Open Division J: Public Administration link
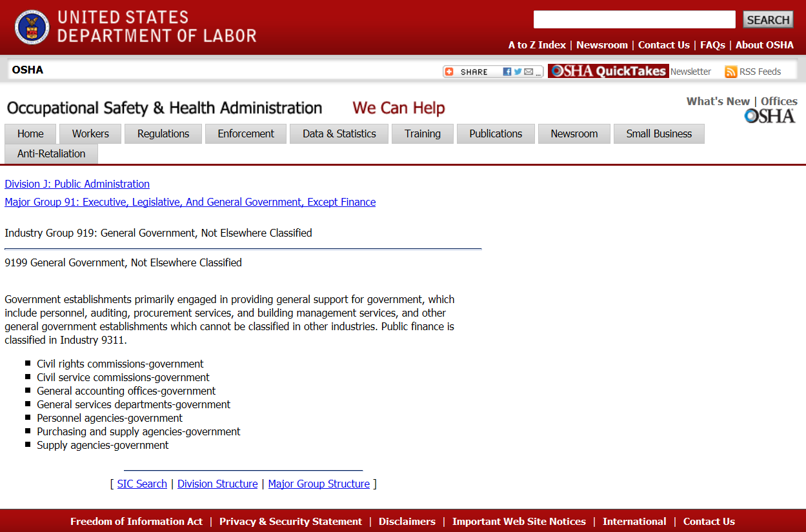Image resolution: width=806 pixels, height=532 pixels. pyautogui.click(x=77, y=184)
